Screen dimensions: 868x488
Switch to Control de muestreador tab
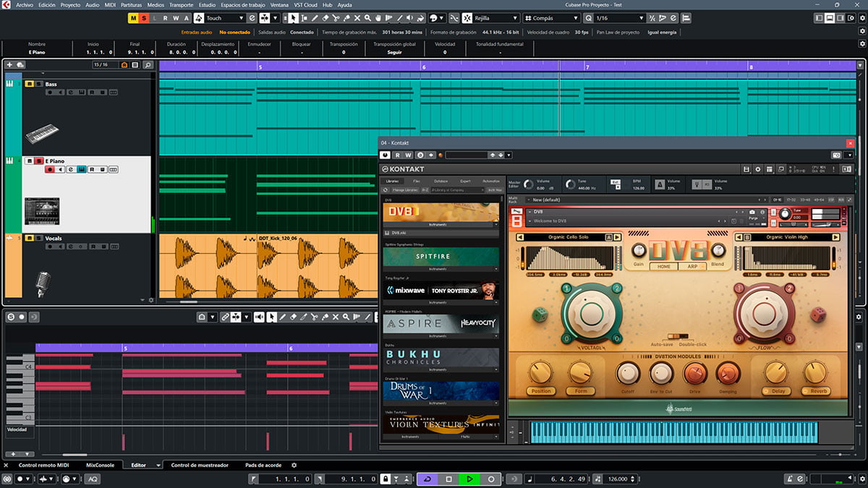[200, 465]
